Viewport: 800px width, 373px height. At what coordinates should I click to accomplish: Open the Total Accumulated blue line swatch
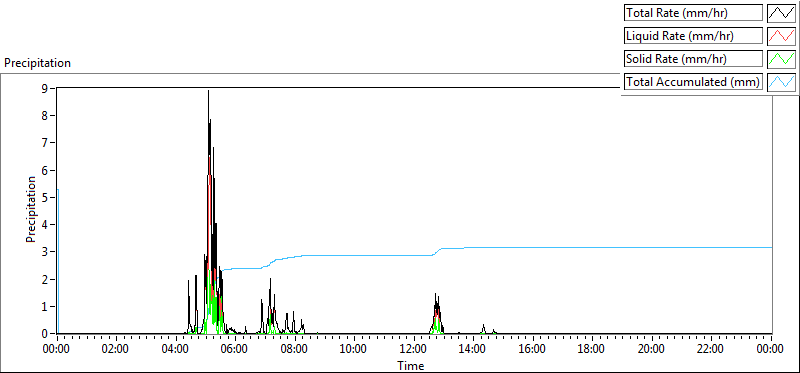click(x=781, y=82)
